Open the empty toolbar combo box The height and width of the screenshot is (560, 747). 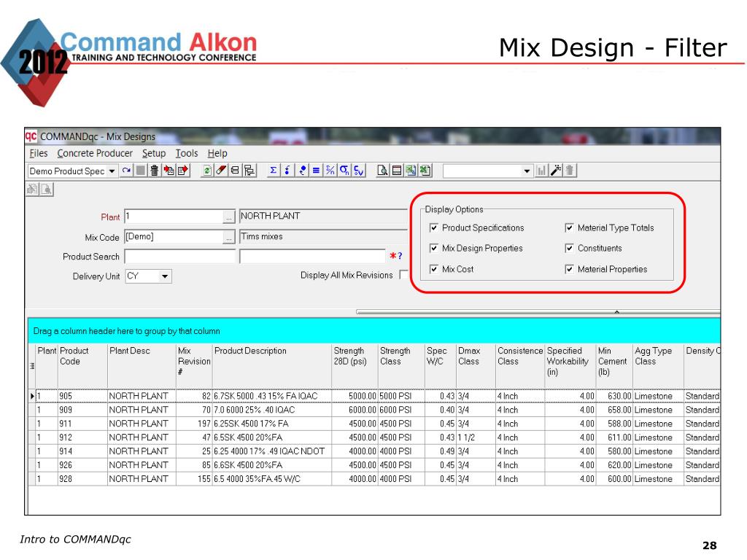pos(527,171)
